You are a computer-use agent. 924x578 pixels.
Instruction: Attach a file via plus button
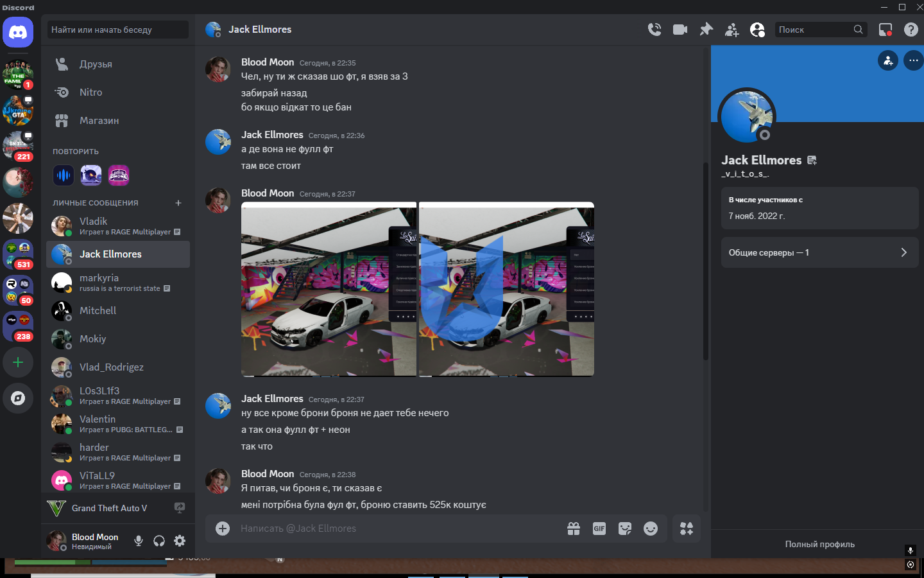(223, 529)
